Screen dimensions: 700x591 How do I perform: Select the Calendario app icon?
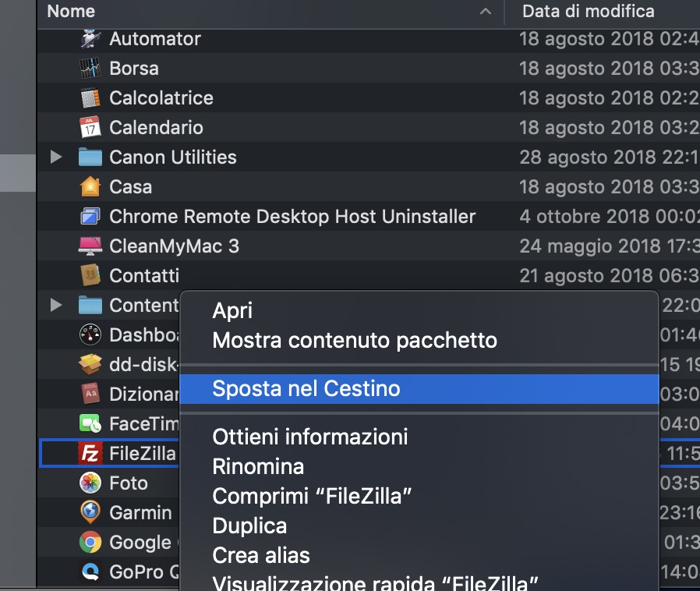pos(90,128)
